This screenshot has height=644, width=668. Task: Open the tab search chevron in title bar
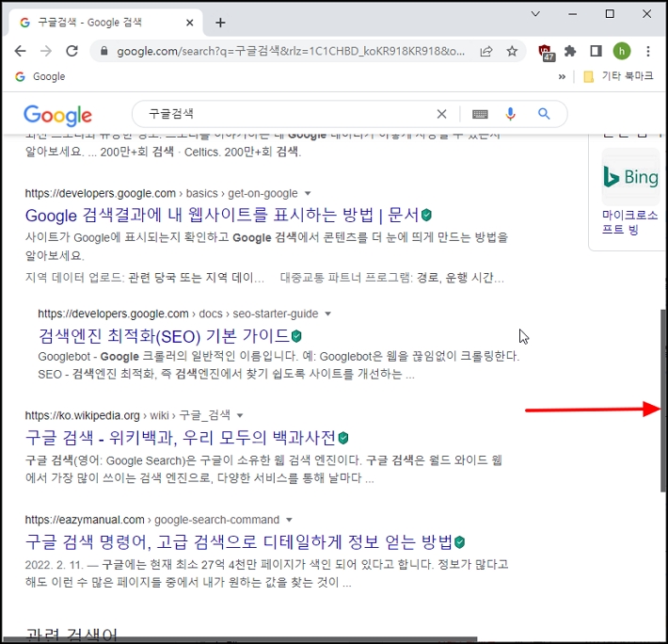click(x=535, y=13)
